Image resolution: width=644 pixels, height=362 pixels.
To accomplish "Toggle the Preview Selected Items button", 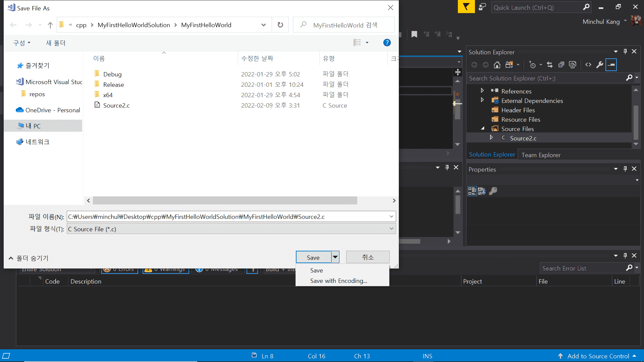I will tap(611, 65).
